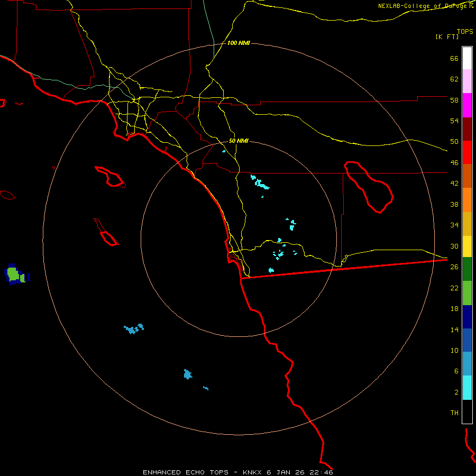Pick the light green legend swatch
This screenshot has height=476, width=476.
click(467, 293)
